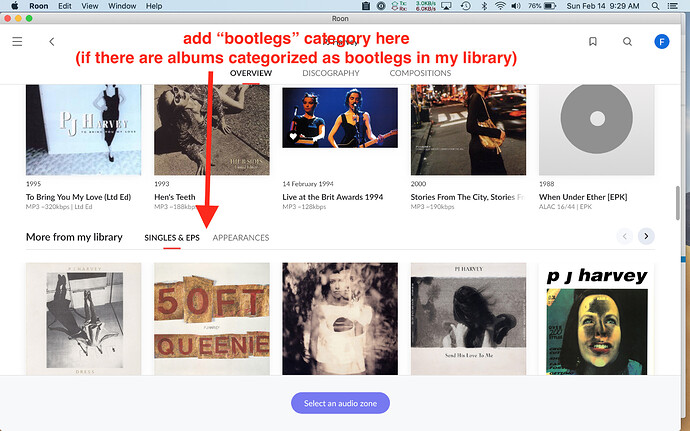Open the blue profile avatar F
This screenshot has height=431, width=690.
point(661,41)
